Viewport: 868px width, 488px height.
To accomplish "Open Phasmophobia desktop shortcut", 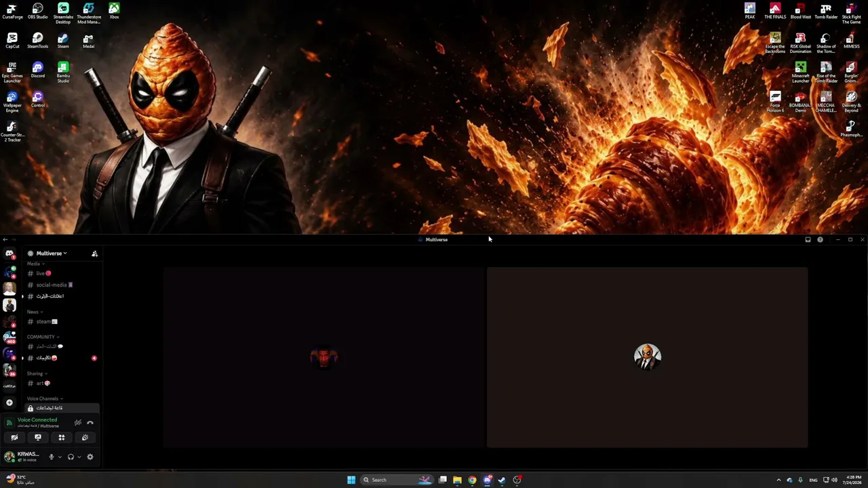I will (x=851, y=129).
